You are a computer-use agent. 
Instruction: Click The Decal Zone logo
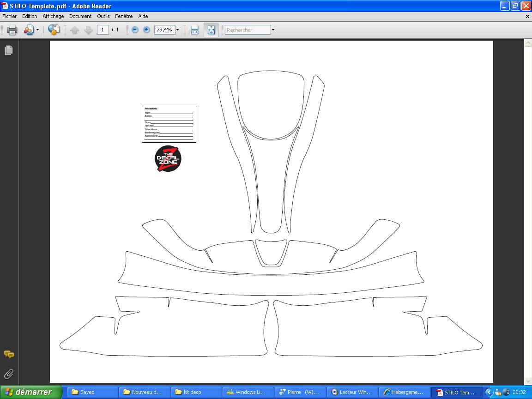[x=168, y=158]
